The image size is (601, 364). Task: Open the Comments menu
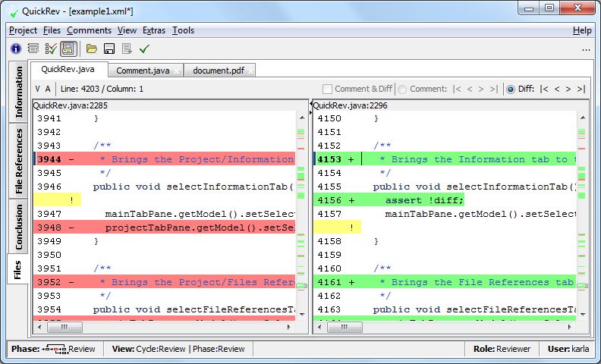[x=89, y=30]
